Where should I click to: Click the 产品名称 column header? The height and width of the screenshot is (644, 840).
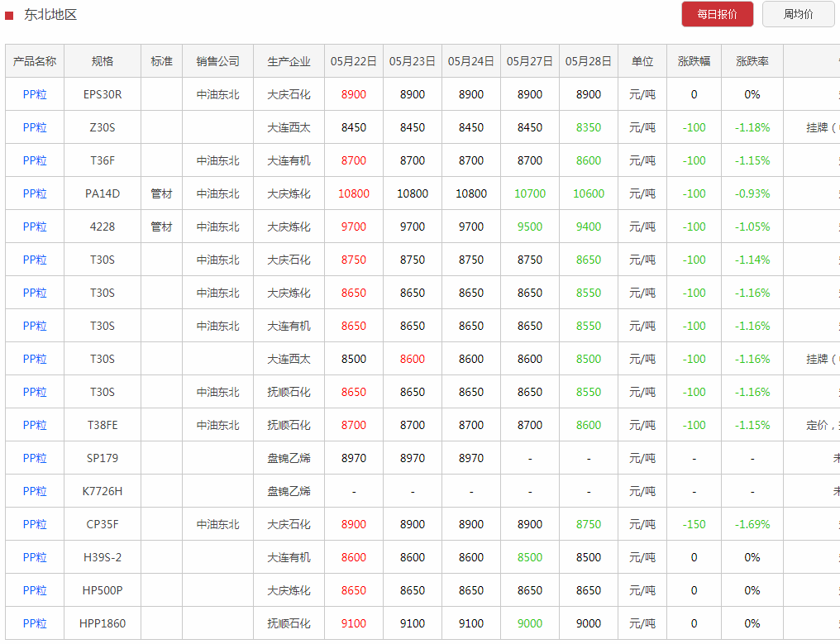tap(35, 61)
